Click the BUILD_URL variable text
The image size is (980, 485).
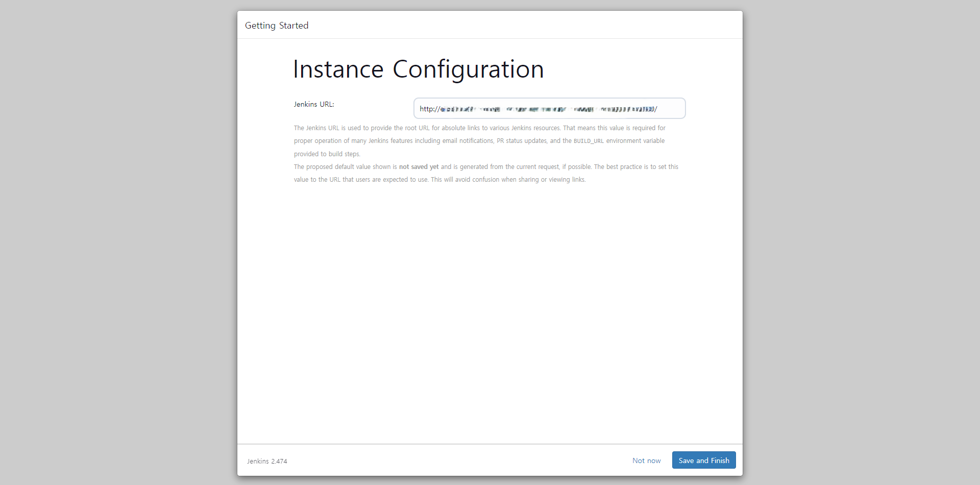(589, 141)
